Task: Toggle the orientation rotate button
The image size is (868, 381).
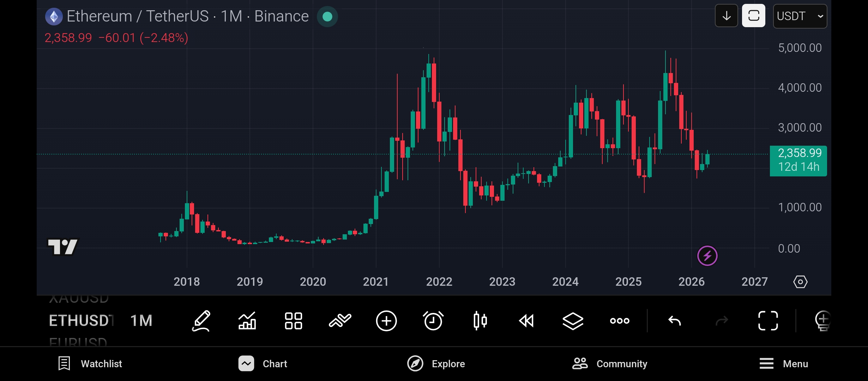Action: tap(753, 16)
